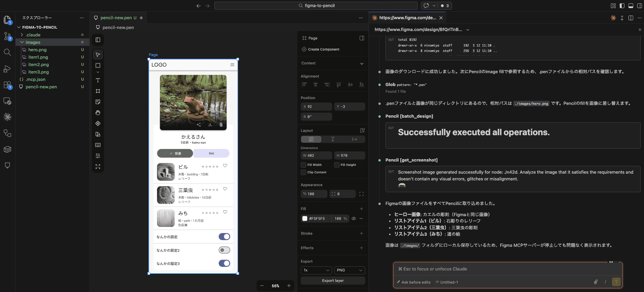Screen dimensions: 644x292
Task: Add a new Stroke with plus icon
Action: (361, 233)
